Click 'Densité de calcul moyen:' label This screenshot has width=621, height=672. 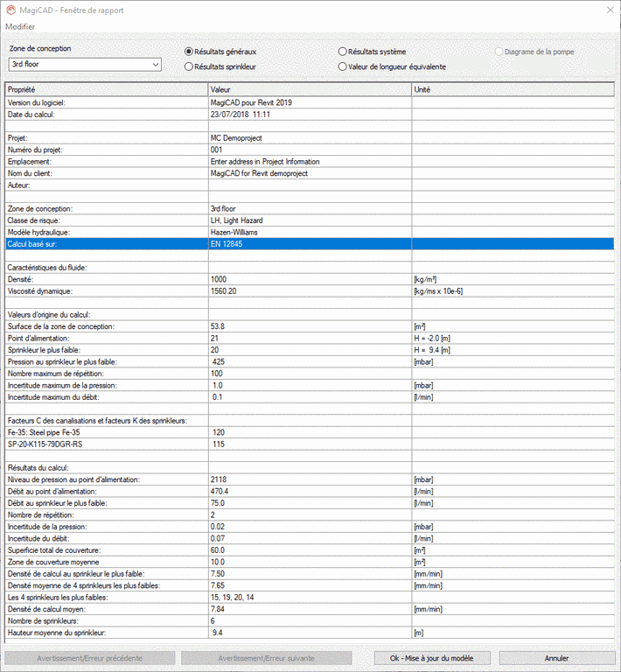(46, 609)
